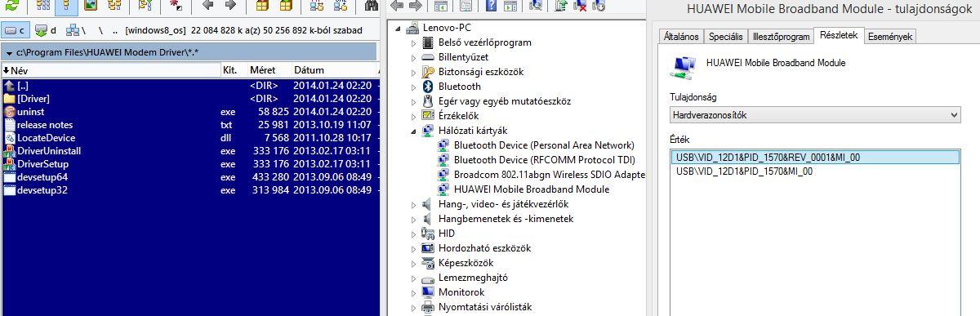Click the path bar c:\Program Files\HUAWEI Modem Driver
The width and height of the screenshot is (980, 316).
[x=189, y=51]
